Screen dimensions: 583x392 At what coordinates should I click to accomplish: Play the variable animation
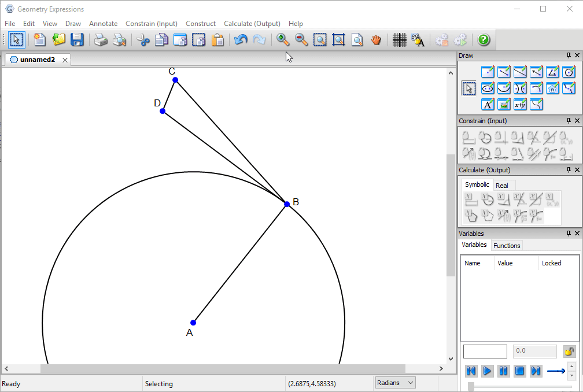click(487, 371)
